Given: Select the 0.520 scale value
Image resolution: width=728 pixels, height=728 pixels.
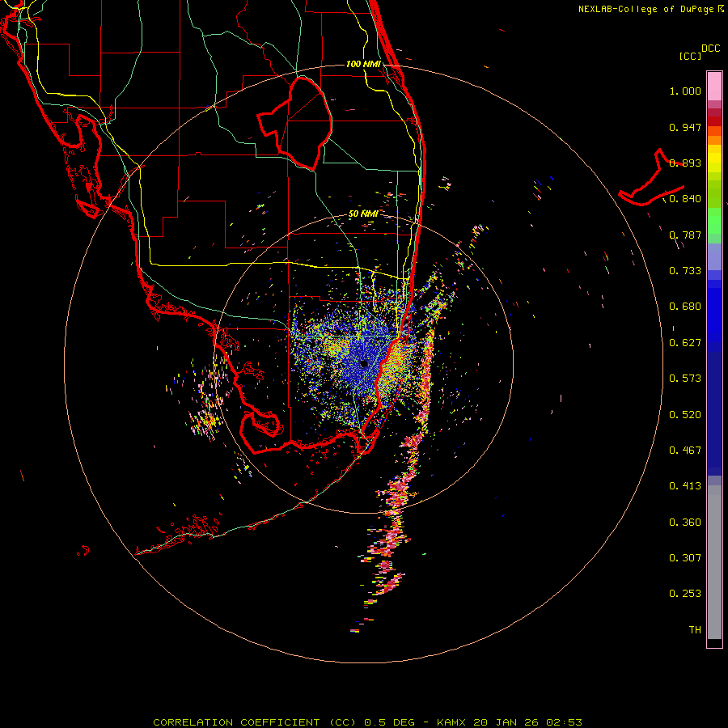Looking at the screenshot, I should [685, 415].
